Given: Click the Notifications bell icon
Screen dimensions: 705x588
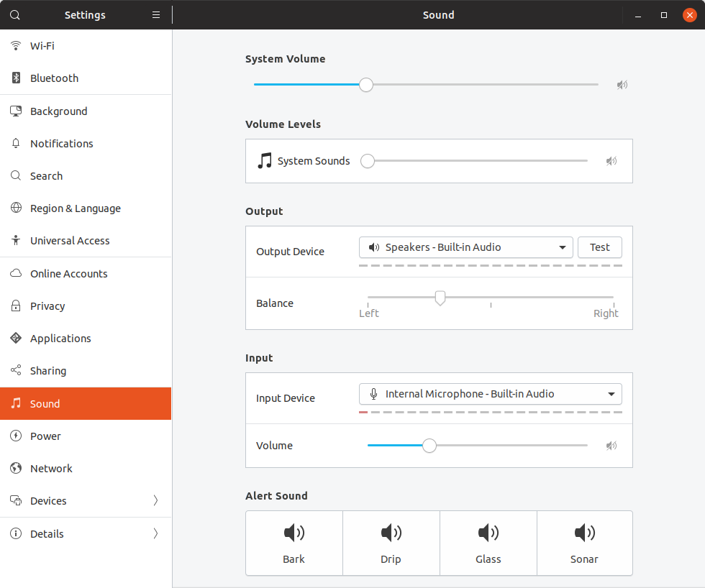Looking at the screenshot, I should (16, 143).
